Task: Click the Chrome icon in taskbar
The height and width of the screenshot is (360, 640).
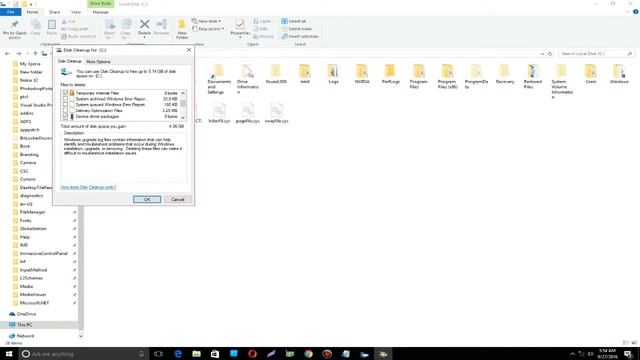Action: click(308, 354)
